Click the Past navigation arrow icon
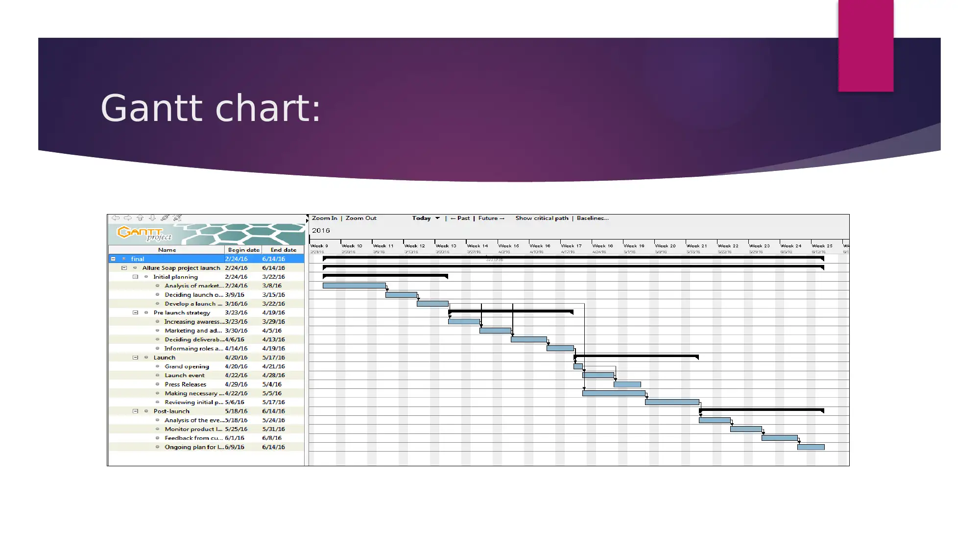 click(453, 218)
